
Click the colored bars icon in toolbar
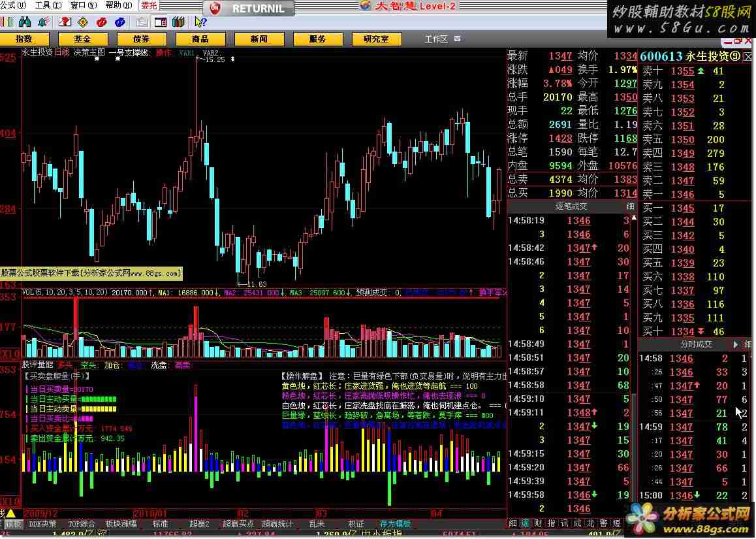tap(7, 22)
